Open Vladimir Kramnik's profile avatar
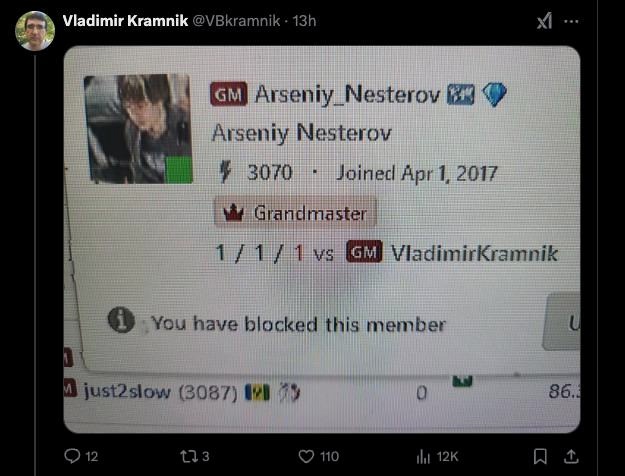This screenshot has height=476, width=625. click(x=35, y=31)
